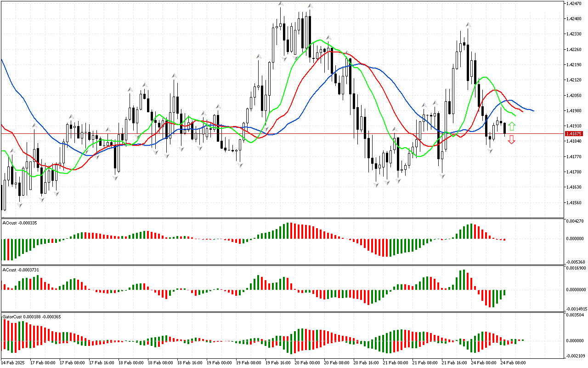The height and width of the screenshot is (368, 588).
Task: Click the 18 Feb 16:00 time label
Action: pos(190,363)
